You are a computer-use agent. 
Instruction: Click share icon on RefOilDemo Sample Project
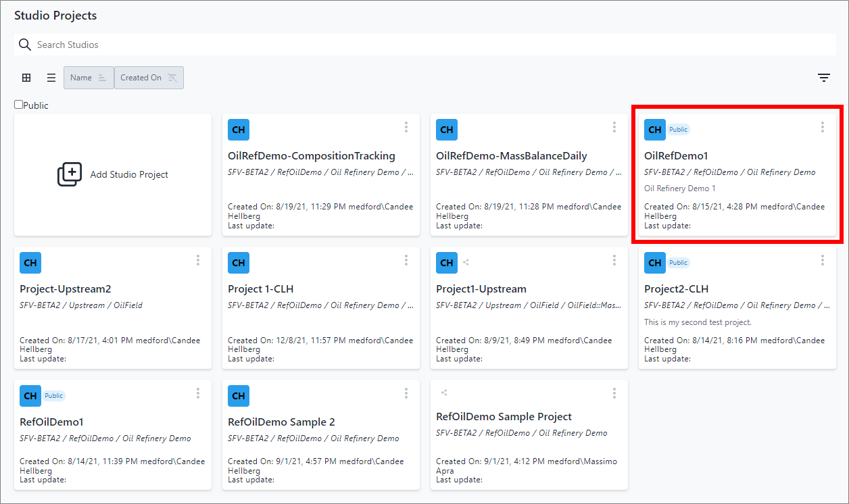click(444, 393)
